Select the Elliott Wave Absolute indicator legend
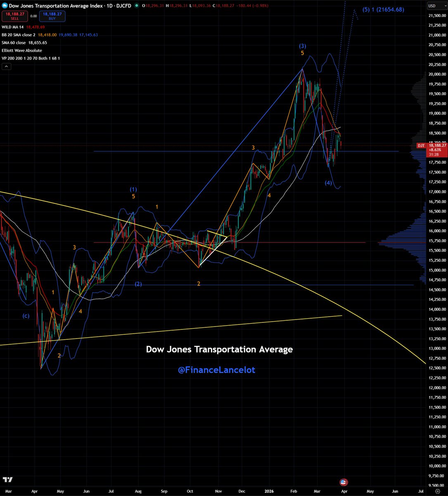Screen dimensions: 448x496 coord(22,50)
